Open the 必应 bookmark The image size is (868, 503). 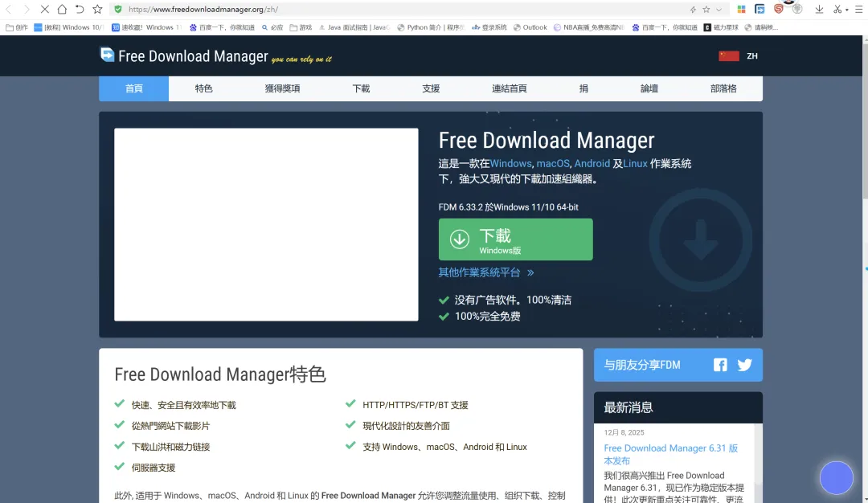coord(272,27)
